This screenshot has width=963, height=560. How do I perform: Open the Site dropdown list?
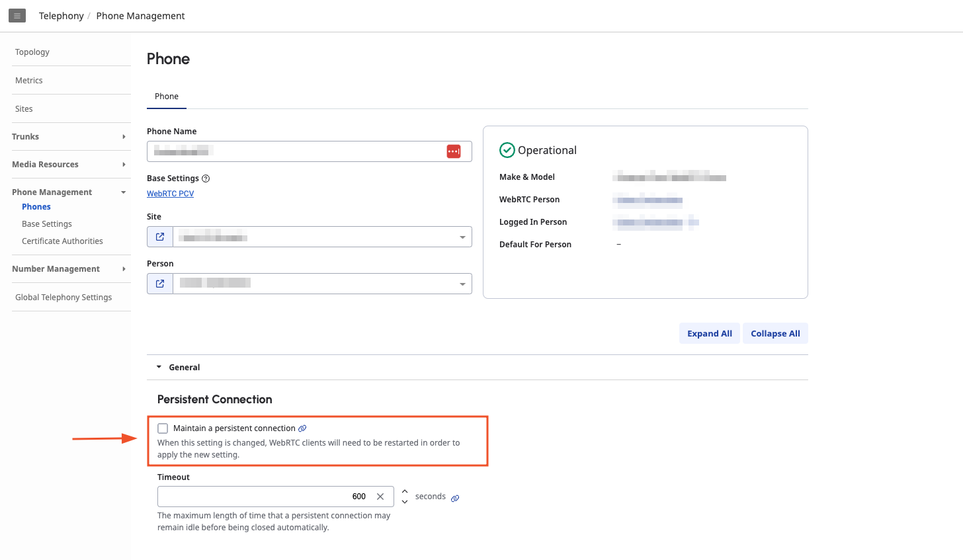click(462, 237)
